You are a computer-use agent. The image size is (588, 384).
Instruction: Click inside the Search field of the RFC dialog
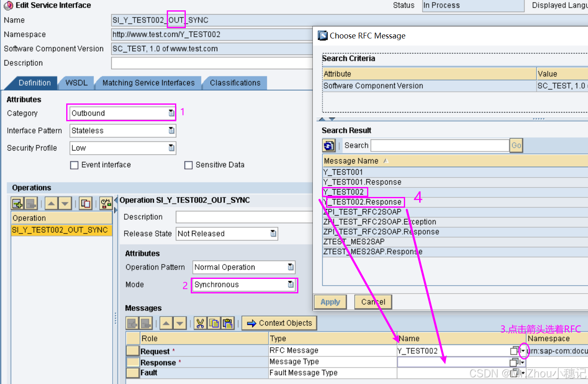[439, 145]
